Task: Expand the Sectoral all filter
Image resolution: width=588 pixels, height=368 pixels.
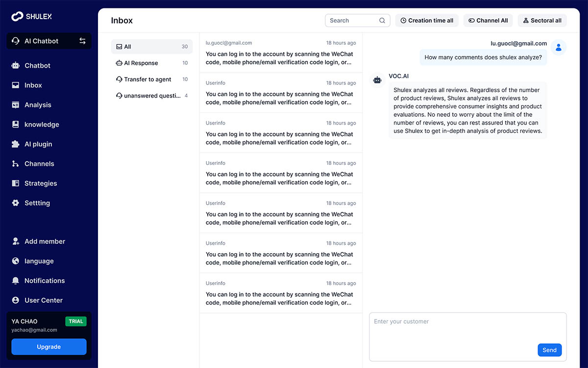Action: click(542, 21)
